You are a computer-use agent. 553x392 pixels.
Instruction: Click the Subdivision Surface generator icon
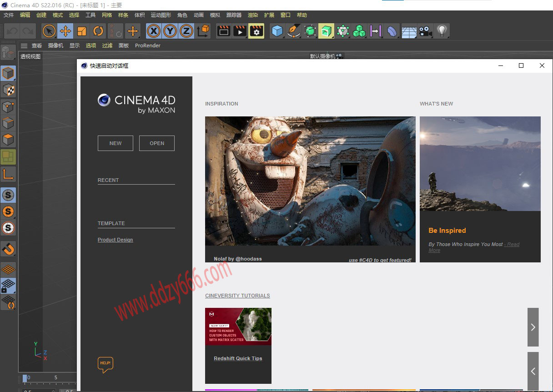tap(310, 31)
